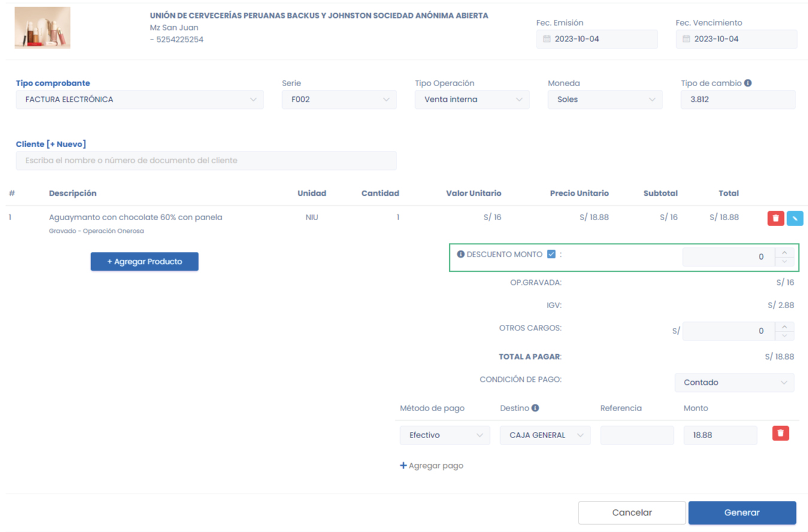Open the Método de pago Efectivo dropdown
The image size is (808, 532).
pos(444,435)
